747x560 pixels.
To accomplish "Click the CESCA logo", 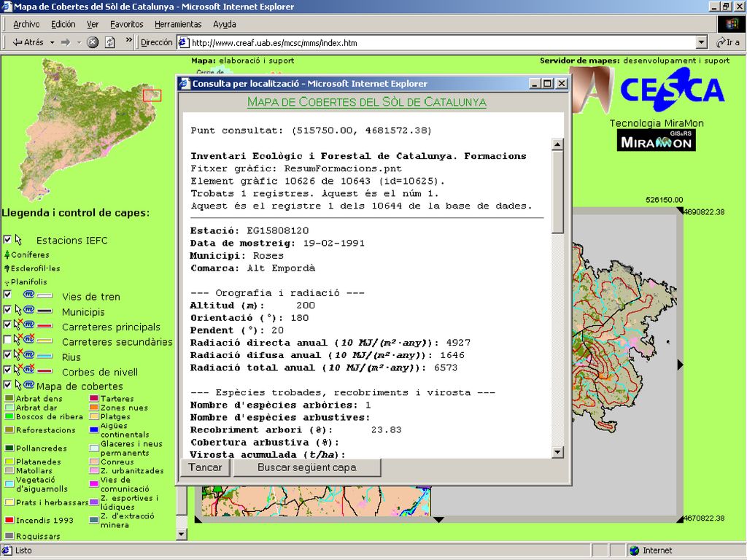I will click(672, 90).
